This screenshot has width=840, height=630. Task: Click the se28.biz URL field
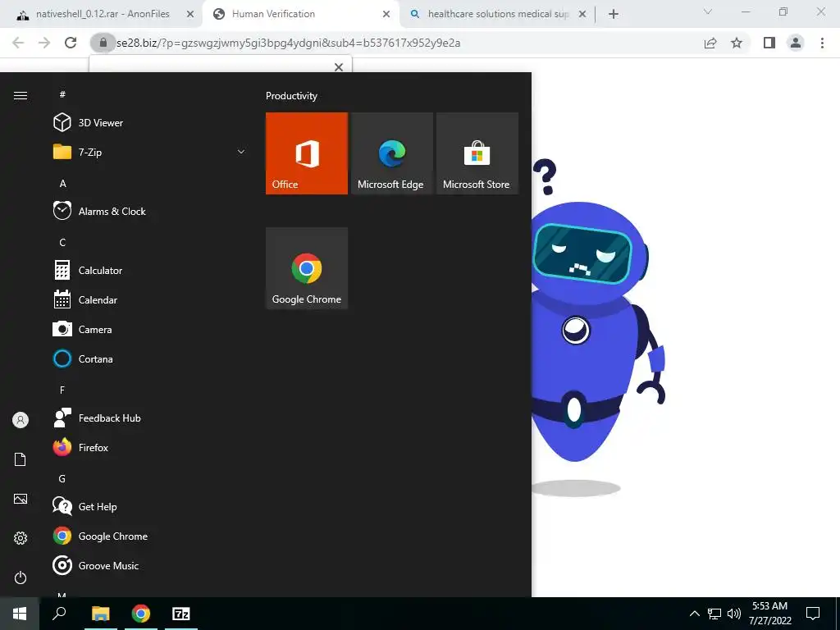click(x=407, y=43)
